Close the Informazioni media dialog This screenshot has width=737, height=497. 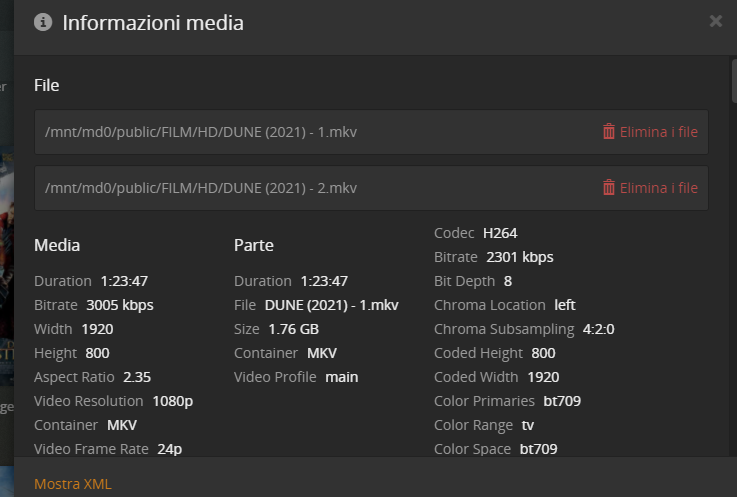[x=715, y=21]
